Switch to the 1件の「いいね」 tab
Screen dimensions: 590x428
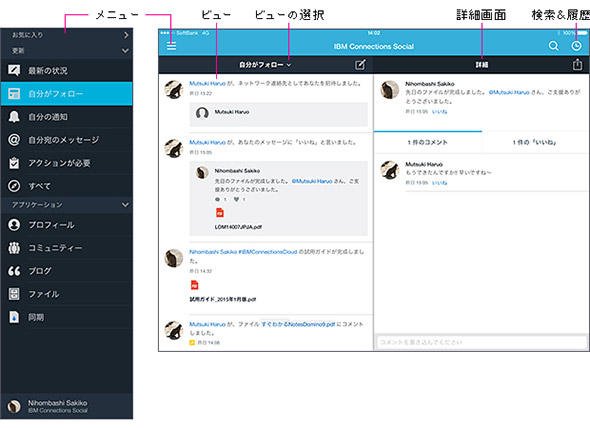(x=535, y=142)
